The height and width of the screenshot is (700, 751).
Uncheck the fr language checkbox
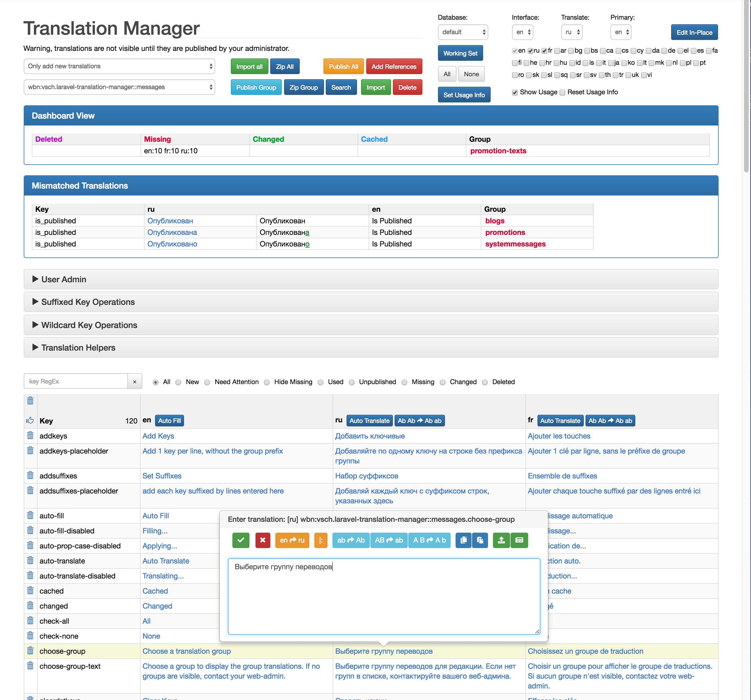544,51
